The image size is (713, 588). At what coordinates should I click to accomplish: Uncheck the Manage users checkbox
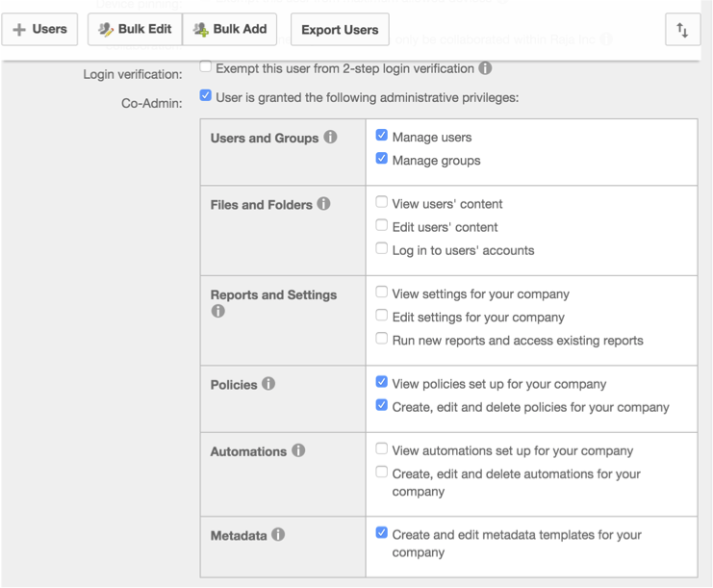(x=382, y=136)
